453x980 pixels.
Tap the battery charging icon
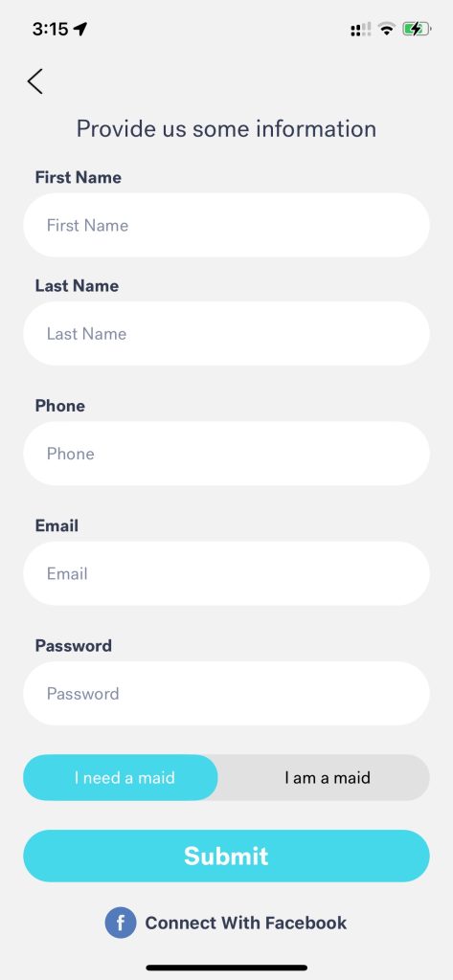pyautogui.click(x=417, y=29)
